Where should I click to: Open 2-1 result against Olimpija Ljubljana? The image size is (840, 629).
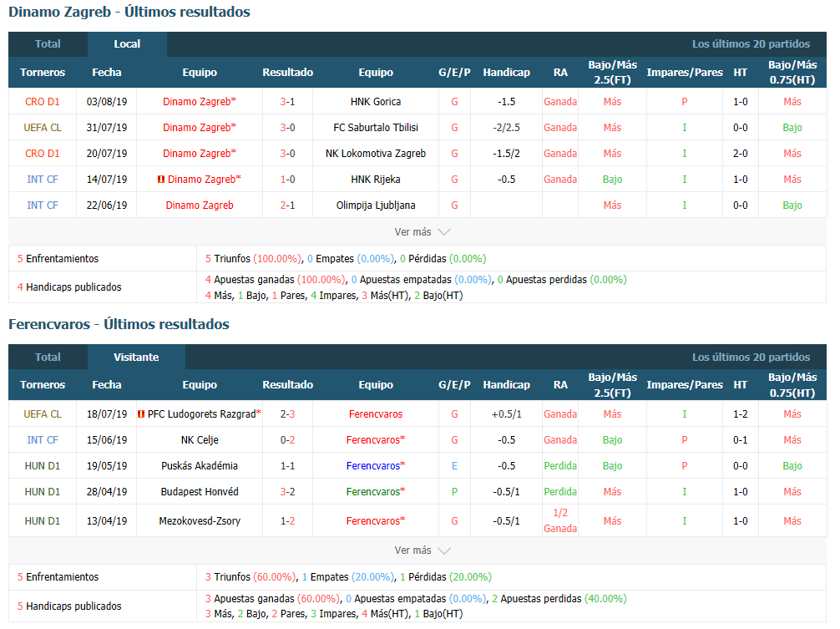coord(288,205)
